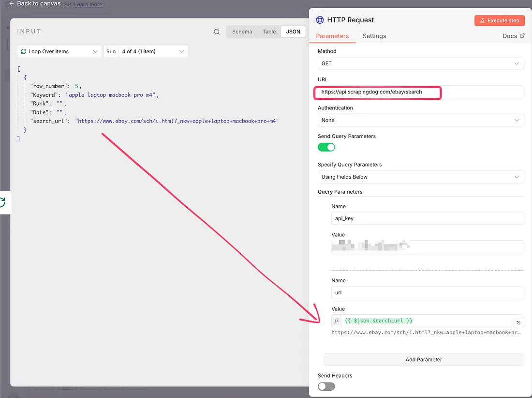
Task: Click the search magnifier icon in Input panel
Action: coord(217,32)
